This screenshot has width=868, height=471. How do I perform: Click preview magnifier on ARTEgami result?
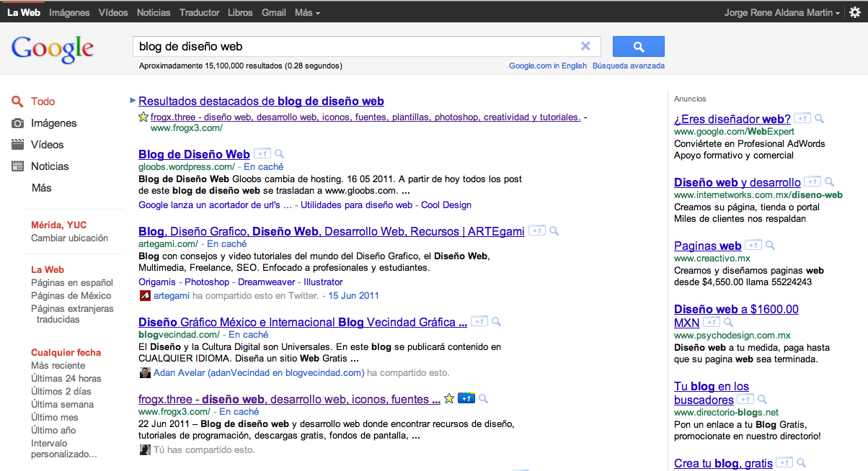(x=554, y=231)
